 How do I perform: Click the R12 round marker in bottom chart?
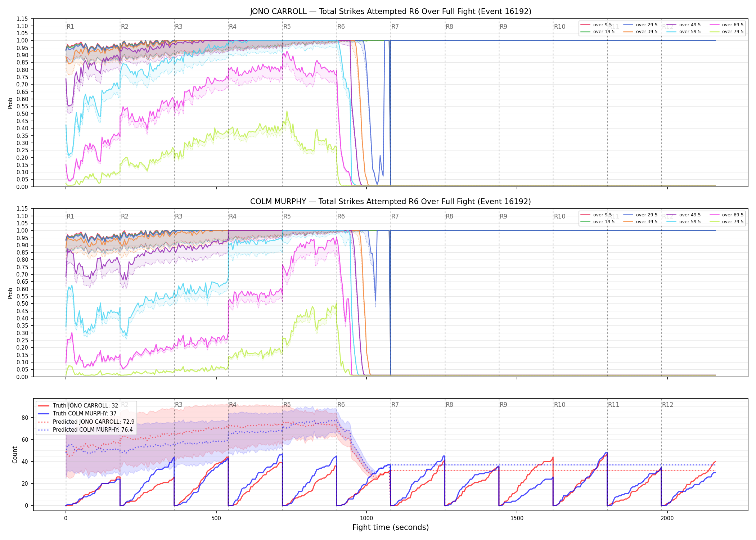[x=667, y=405]
